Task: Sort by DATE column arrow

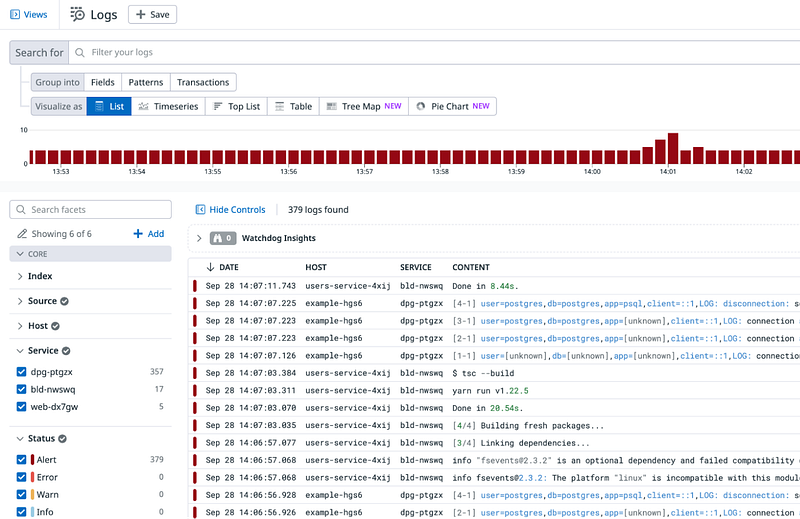Action: (210, 267)
